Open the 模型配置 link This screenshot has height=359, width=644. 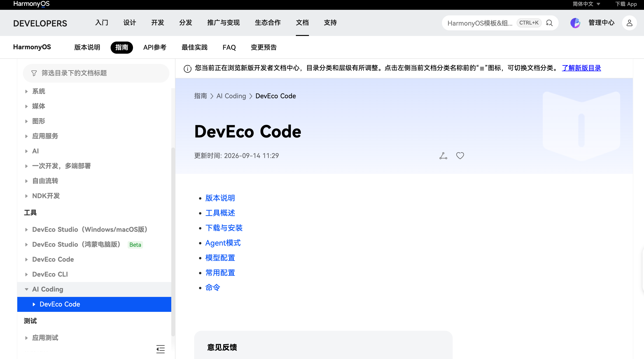point(220,258)
